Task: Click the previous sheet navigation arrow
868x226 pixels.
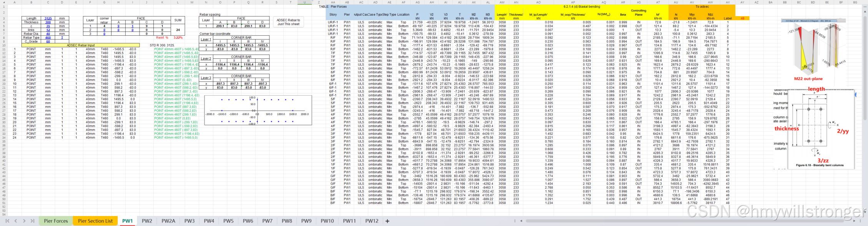Action: pyautogui.click(x=16, y=221)
